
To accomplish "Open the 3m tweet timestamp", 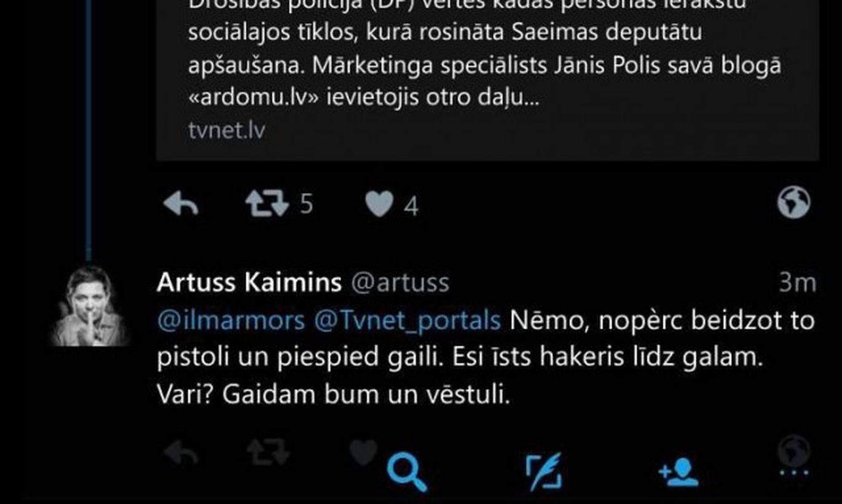I will click(x=797, y=283).
